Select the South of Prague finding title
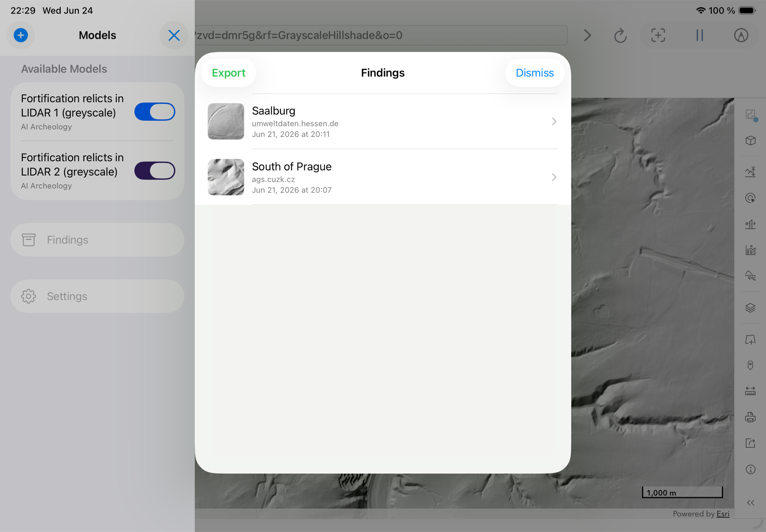Viewport: 766px width, 532px height. pos(292,166)
